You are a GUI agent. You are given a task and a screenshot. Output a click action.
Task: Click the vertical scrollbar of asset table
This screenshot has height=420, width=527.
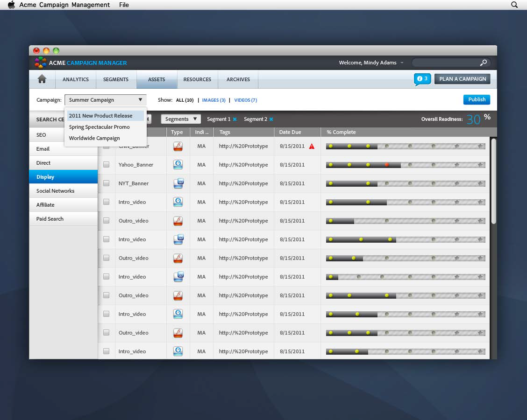point(493,181)
